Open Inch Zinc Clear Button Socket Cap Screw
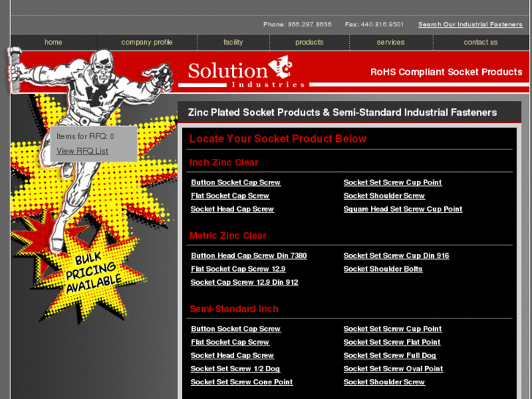This screenshot has width=532, height=399. 236,183
